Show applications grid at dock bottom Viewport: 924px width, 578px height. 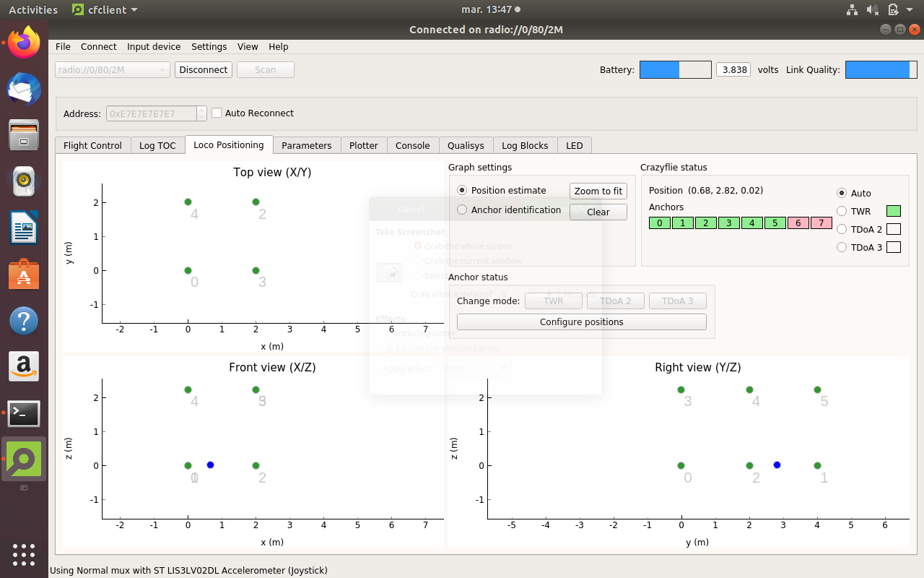(x=24, y=554)
